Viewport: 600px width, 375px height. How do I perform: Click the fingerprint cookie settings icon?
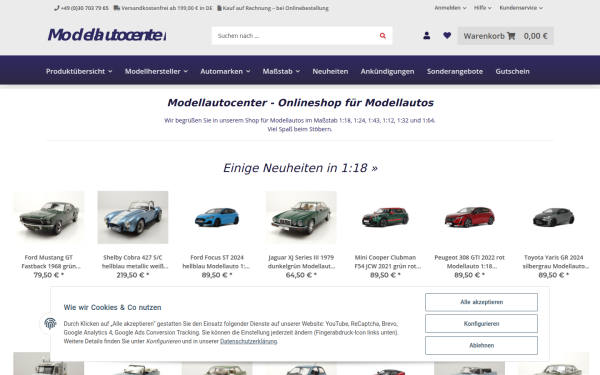point(50,323)
